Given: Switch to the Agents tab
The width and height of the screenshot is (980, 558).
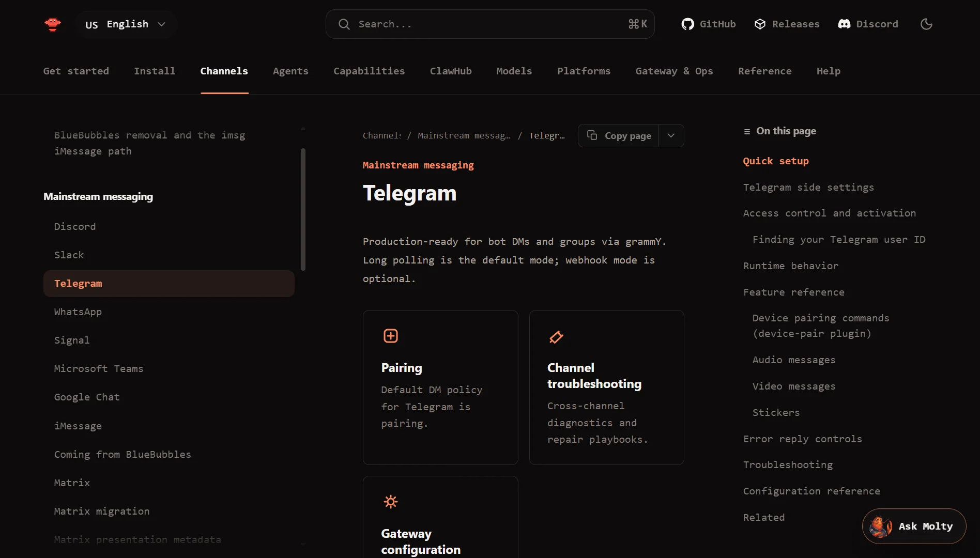Looking at the screenshot, I should (290, 71).
